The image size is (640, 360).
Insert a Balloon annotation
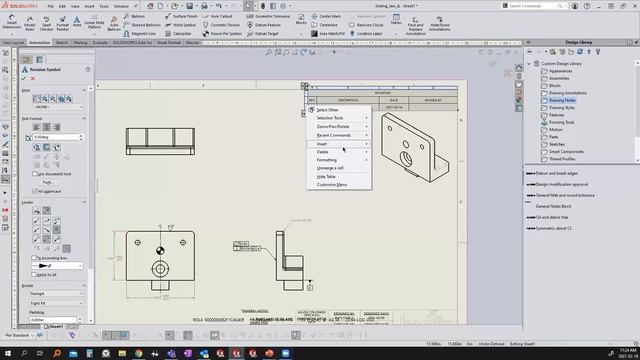(135, 16)
